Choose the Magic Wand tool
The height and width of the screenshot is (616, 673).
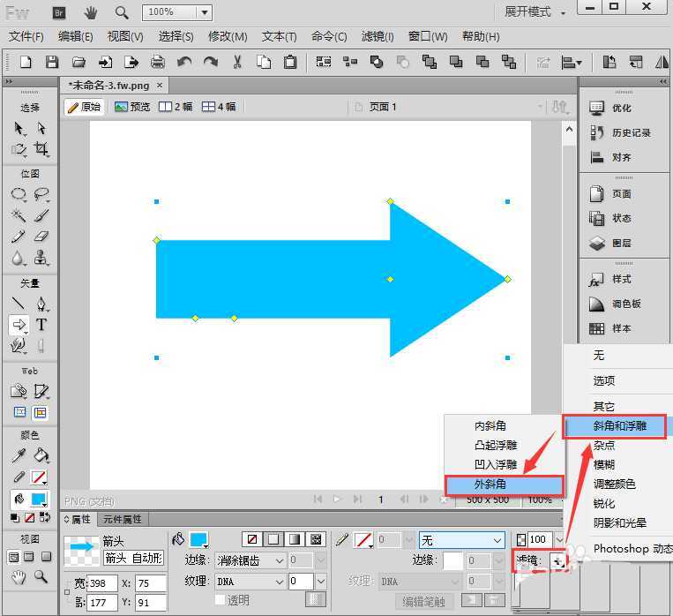(19, 215)
